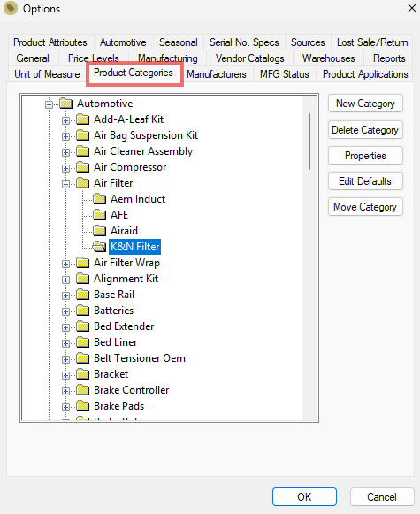Expand the Bed Liner category
The width and height of the screenshot is (420, 514).
[65, 343]
